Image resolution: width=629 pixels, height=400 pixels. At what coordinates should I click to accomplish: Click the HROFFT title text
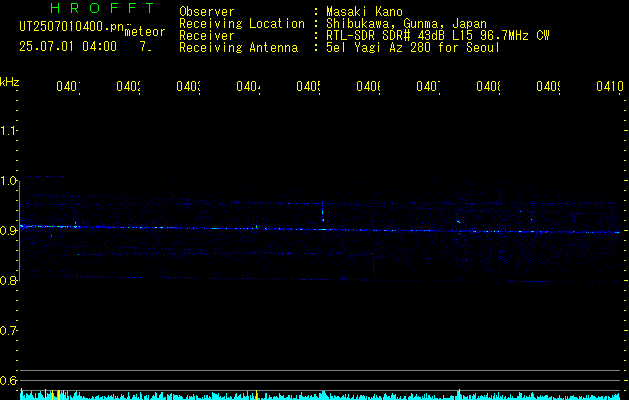click(102, 8)
